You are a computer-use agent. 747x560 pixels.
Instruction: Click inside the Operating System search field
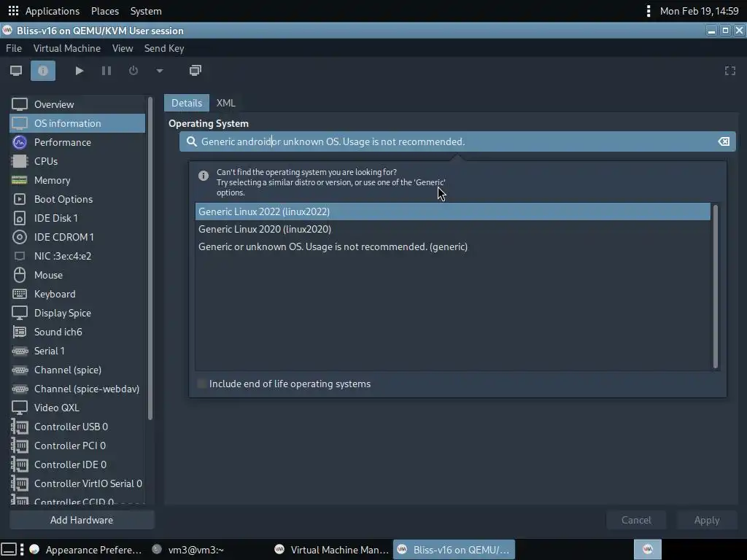(457, 141)
